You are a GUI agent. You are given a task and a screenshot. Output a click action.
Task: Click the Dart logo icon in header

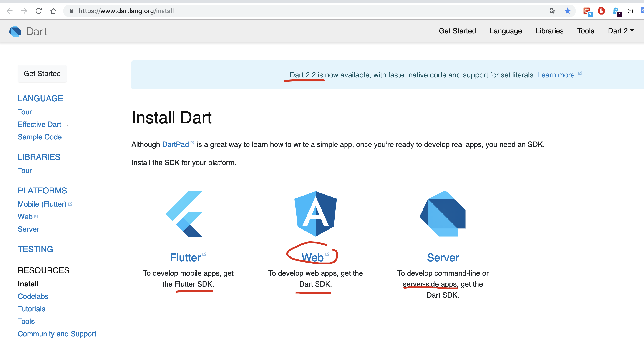point(15,32)
